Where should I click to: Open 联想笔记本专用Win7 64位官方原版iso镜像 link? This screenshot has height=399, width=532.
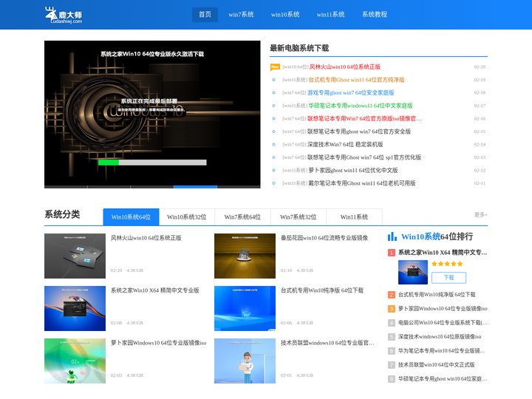[364, 118]
